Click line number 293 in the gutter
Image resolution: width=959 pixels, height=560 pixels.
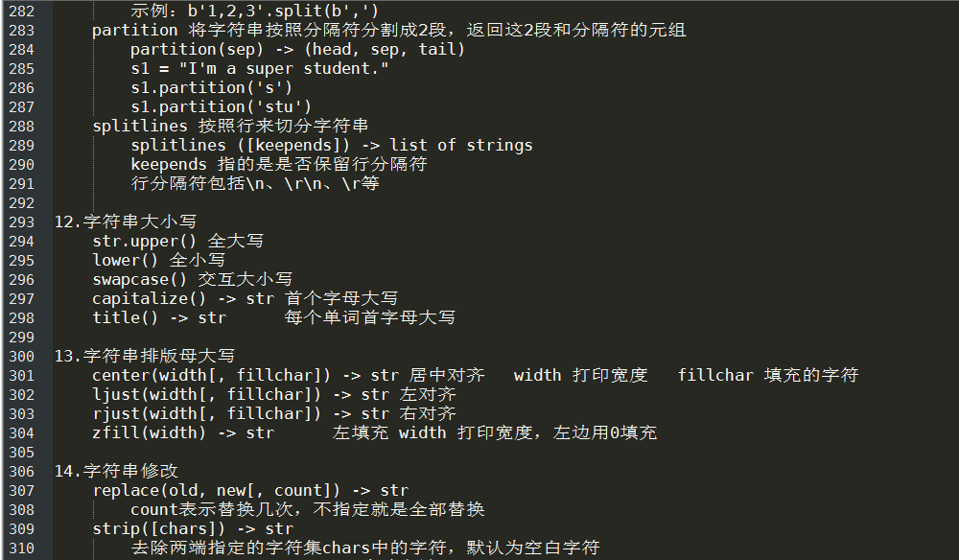pos(21,222)
